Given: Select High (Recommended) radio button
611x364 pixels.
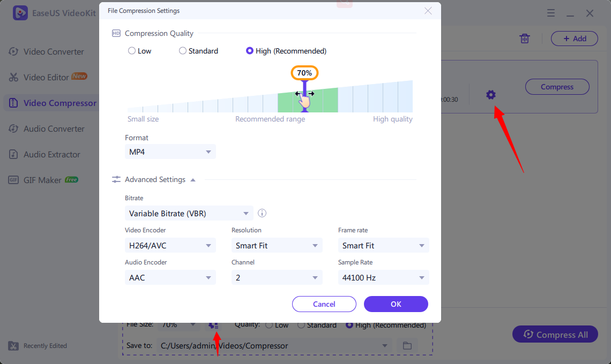Looking at the screenshot, I should [x=249, y=51].
